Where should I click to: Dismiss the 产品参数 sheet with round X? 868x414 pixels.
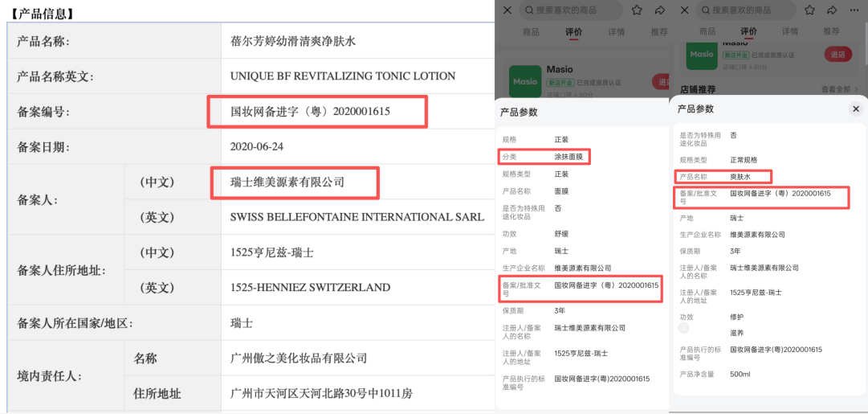click(x=855, y=109)
